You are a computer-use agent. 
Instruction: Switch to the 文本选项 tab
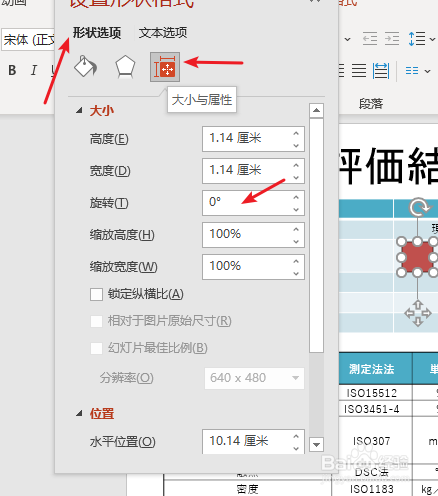(163, 33)
